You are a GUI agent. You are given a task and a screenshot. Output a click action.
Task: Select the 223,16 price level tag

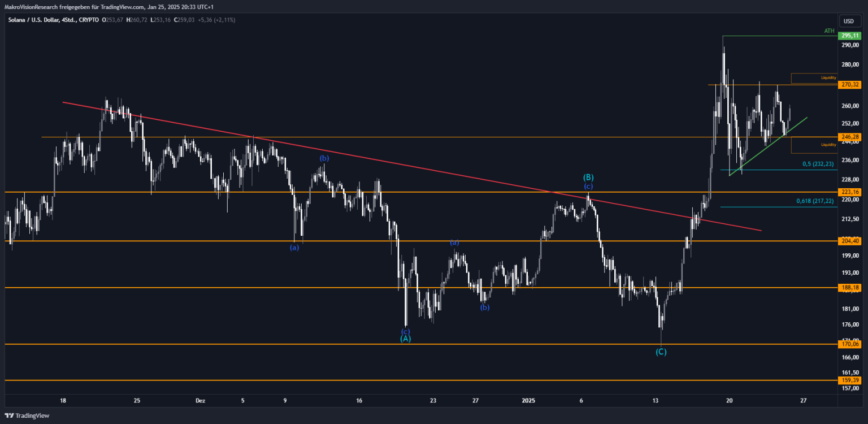click(x=849, y=192)
